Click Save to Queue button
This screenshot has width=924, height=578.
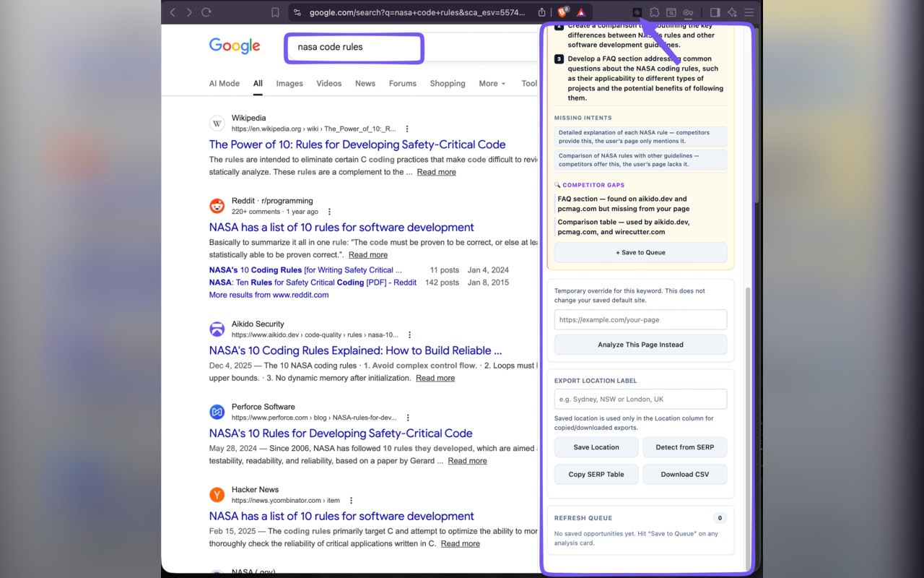tap(640, 252)
